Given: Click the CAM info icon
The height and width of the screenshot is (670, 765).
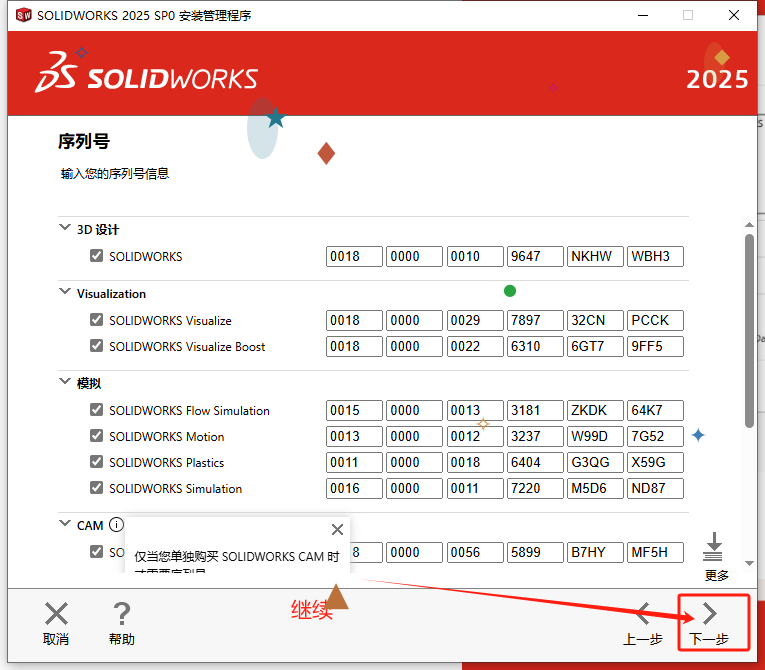Looking at the screenshot, I should point(116,525).
